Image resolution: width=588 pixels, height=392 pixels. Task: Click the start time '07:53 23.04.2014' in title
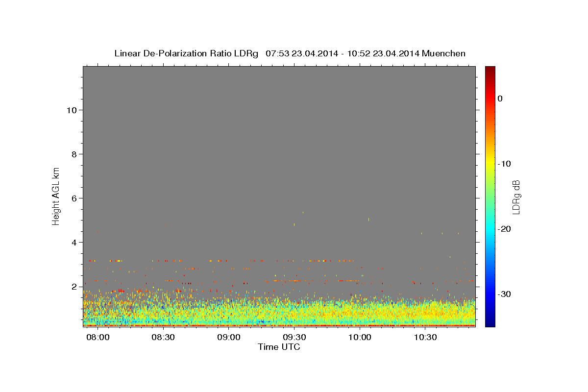click(302, 53)
